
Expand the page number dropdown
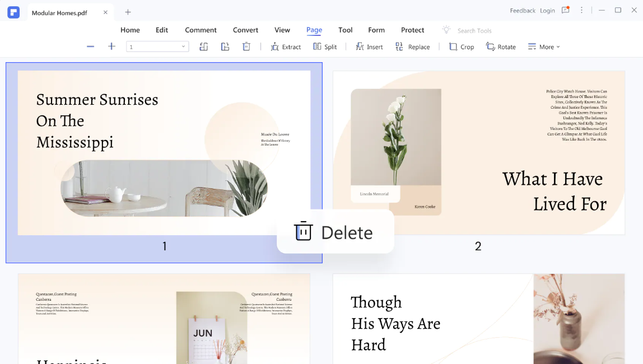click(x=183, y=47)
